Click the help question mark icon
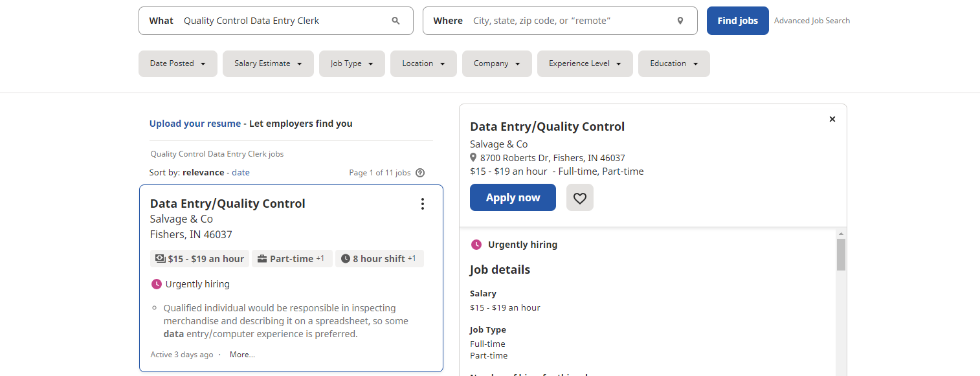The image size is (980, 376). (420, 173)
